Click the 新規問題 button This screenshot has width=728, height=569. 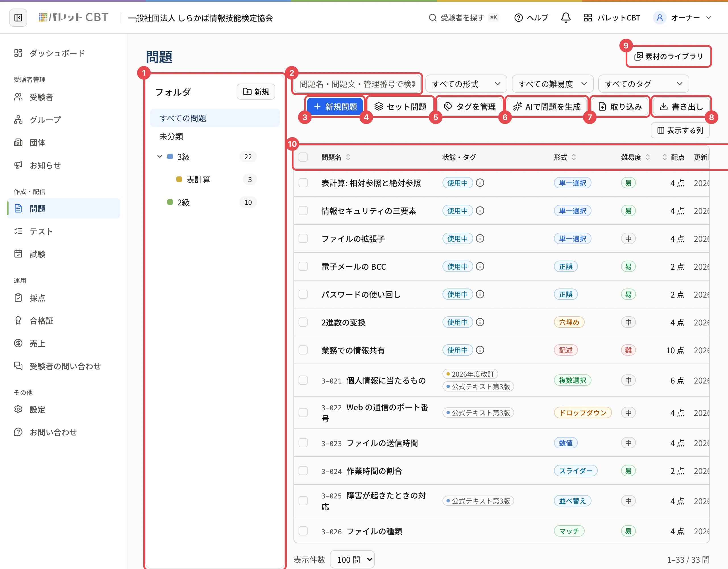[x=335, y=107]
